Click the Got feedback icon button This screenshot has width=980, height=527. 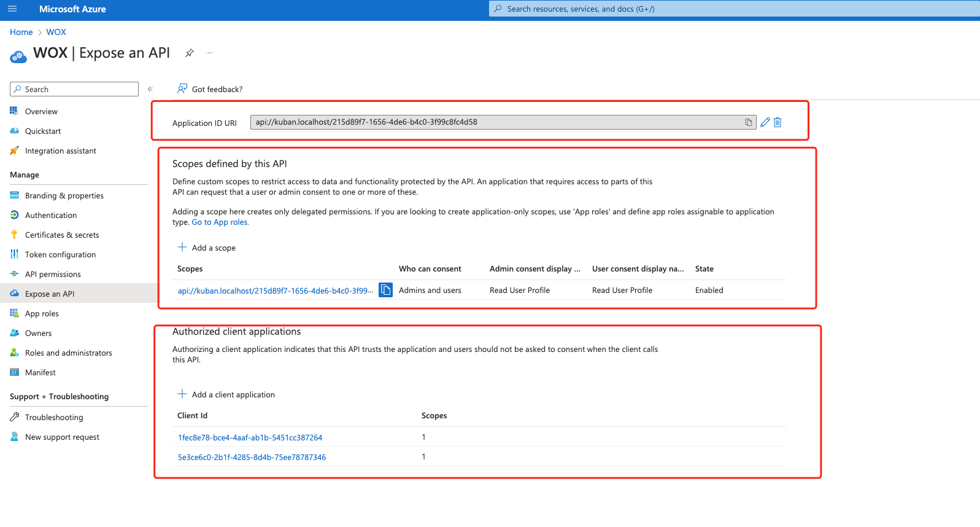(182, 89)
